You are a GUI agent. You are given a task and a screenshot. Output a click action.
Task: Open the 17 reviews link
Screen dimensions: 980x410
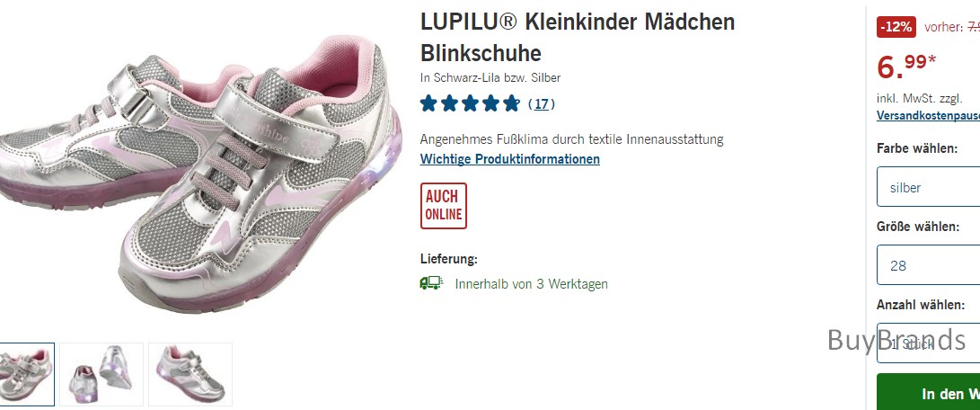[x=542, y=104]
